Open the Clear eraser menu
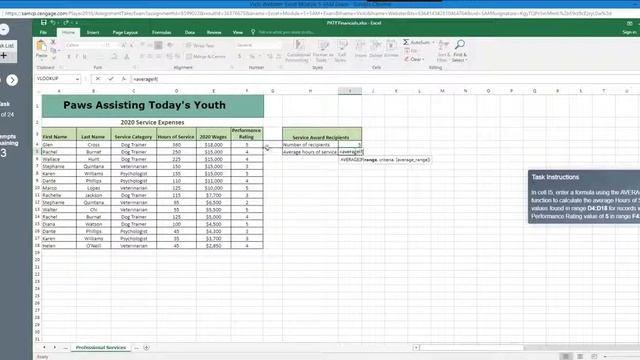 click(414, 59)
